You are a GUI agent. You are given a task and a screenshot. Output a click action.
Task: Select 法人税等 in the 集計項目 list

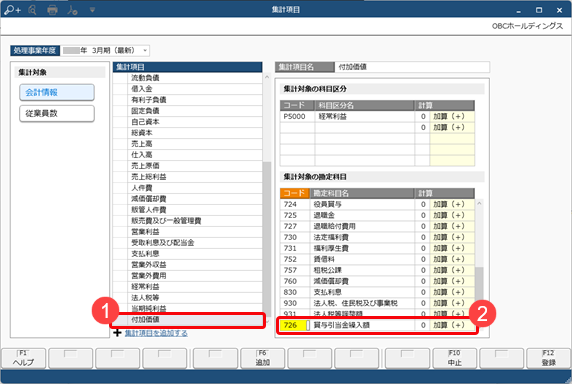click(188, 298)
